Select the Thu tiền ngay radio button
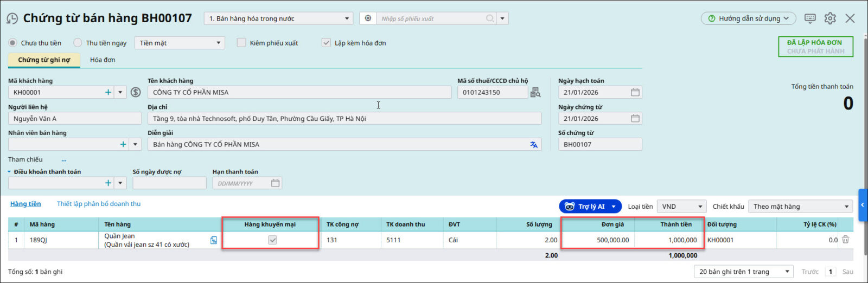Viewport: 868px width, 283px height. pos(78,43)
